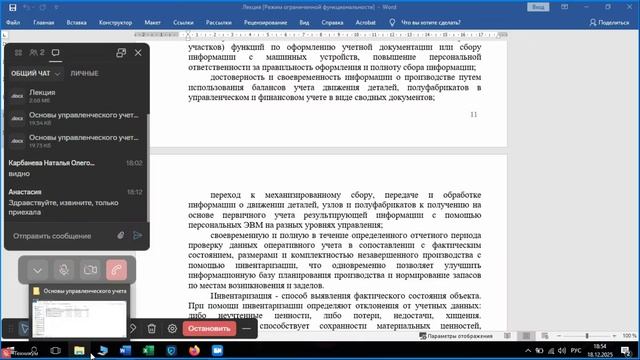Collapse the call controls with chevron

38,270
